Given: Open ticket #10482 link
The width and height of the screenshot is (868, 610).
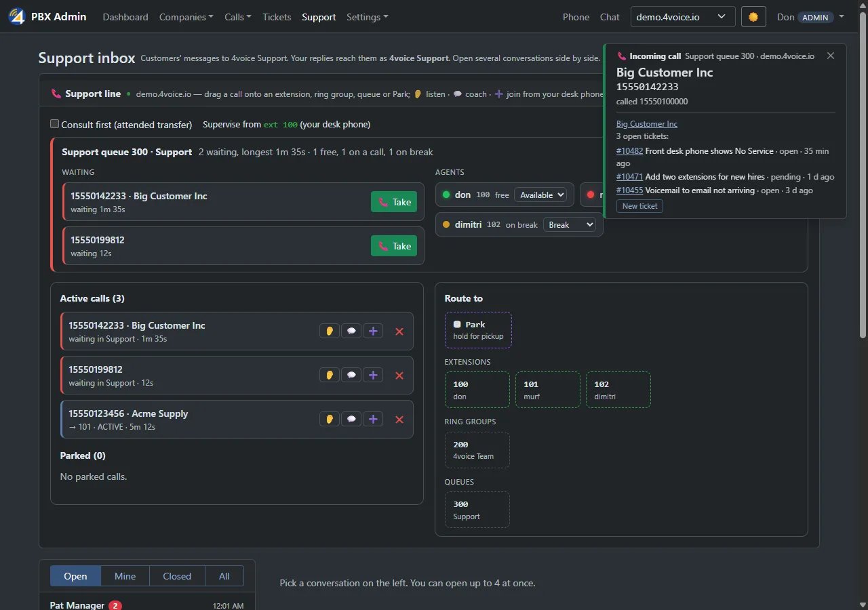Looking at the screenshot, I should tap(629, 151).
